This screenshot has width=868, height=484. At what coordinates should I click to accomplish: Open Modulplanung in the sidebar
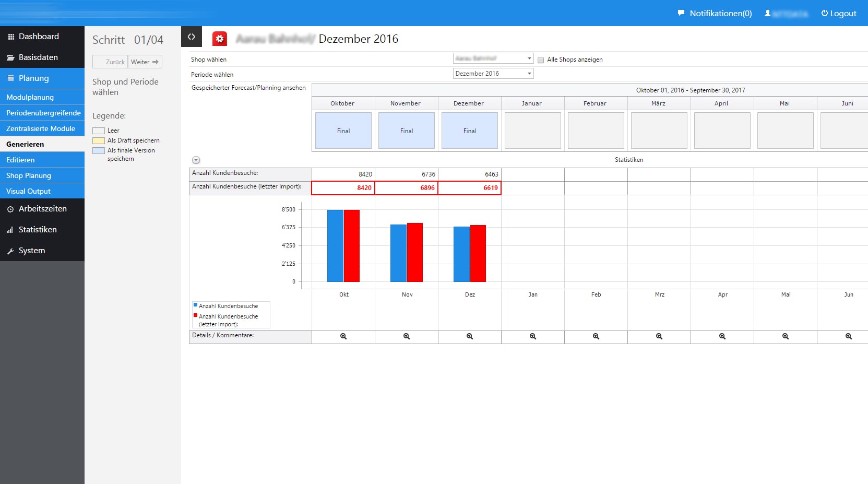coord(30,97)
